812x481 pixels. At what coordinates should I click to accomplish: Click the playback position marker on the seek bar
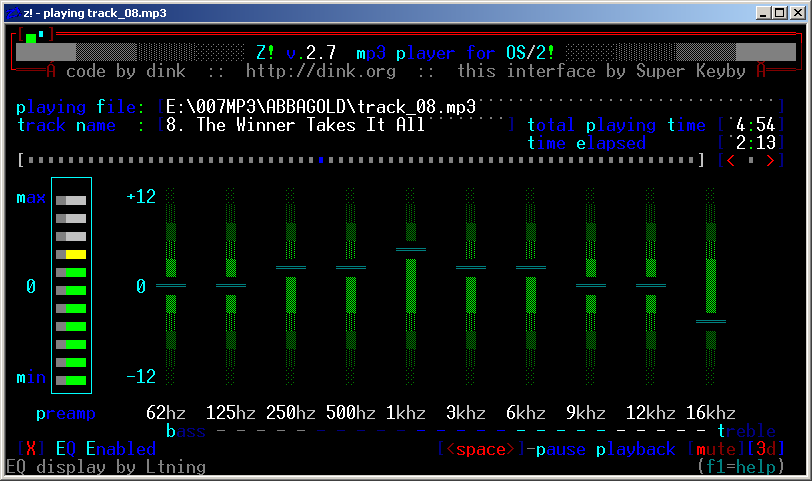[x=320, y=160]
